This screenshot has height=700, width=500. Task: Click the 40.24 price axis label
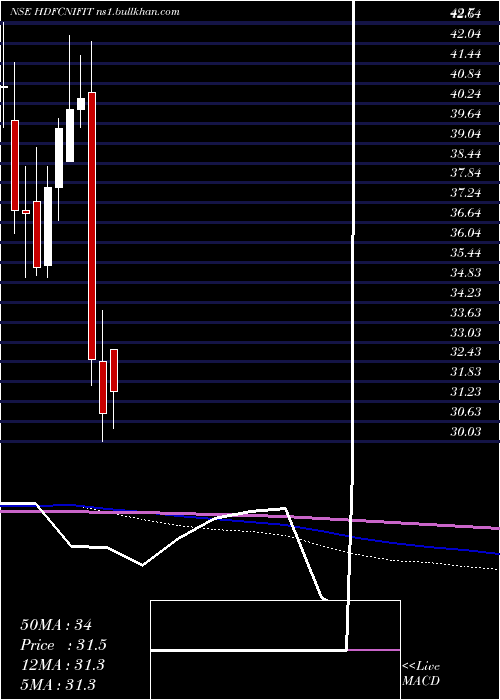466,94
